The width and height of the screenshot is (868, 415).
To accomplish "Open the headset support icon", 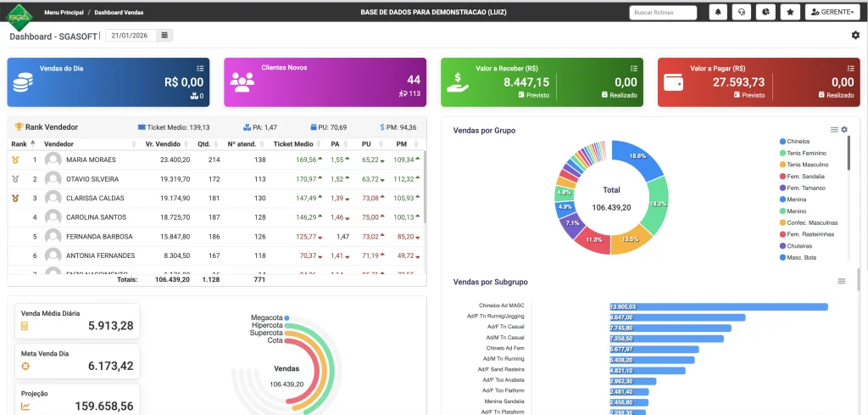I will tap(742, 13).
